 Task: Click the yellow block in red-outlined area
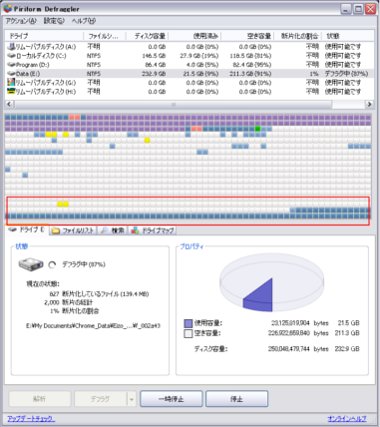point(62,204)
